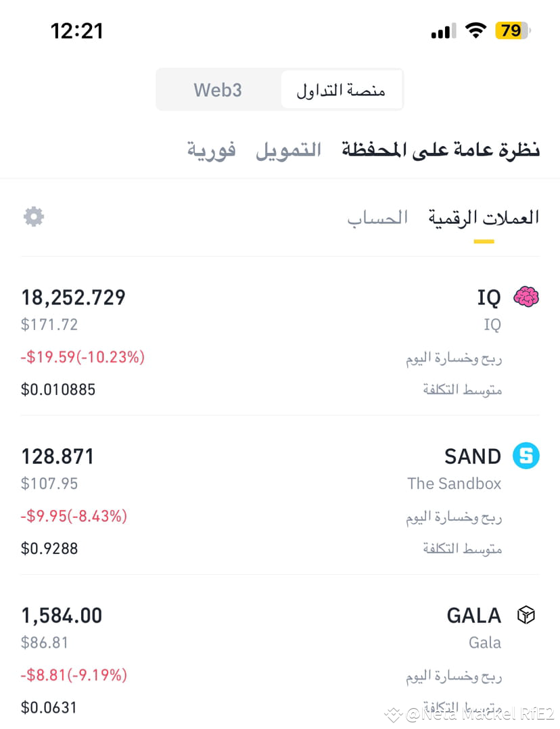Tap the GALA cube coin icon
This screenshot has height=729, width=560.
coord(526,615)
